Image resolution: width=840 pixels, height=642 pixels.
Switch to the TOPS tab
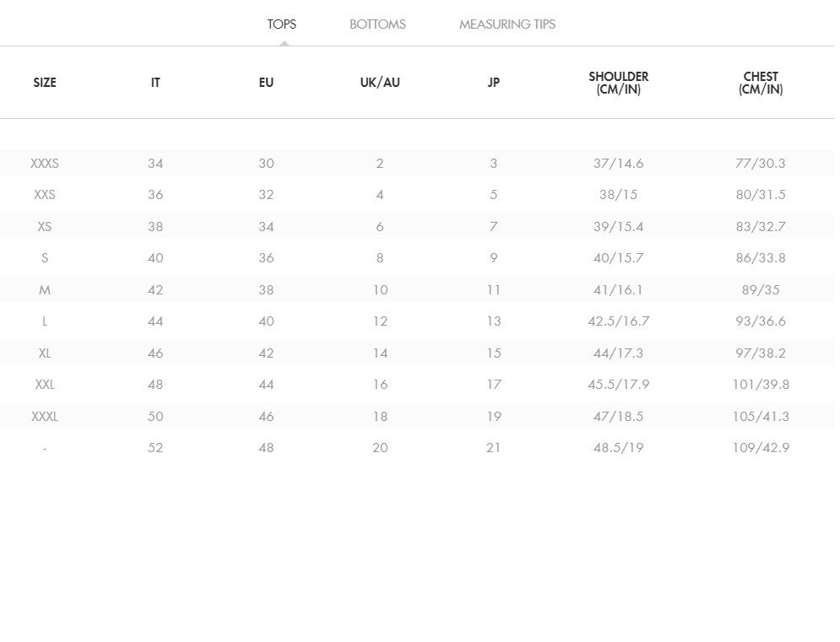[281, 24]
